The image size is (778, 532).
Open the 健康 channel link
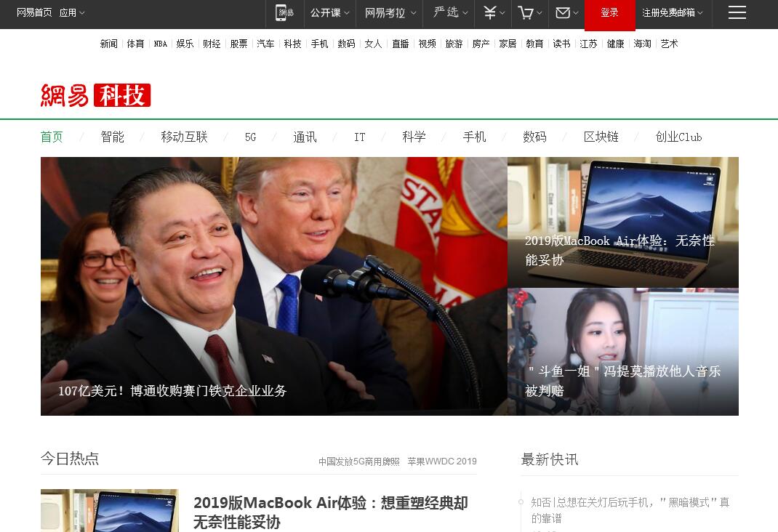[x=615, y=44]
